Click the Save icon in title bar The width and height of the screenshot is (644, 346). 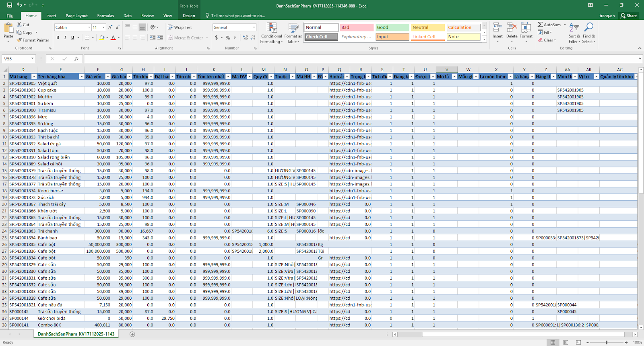click(x=10, y=5)
